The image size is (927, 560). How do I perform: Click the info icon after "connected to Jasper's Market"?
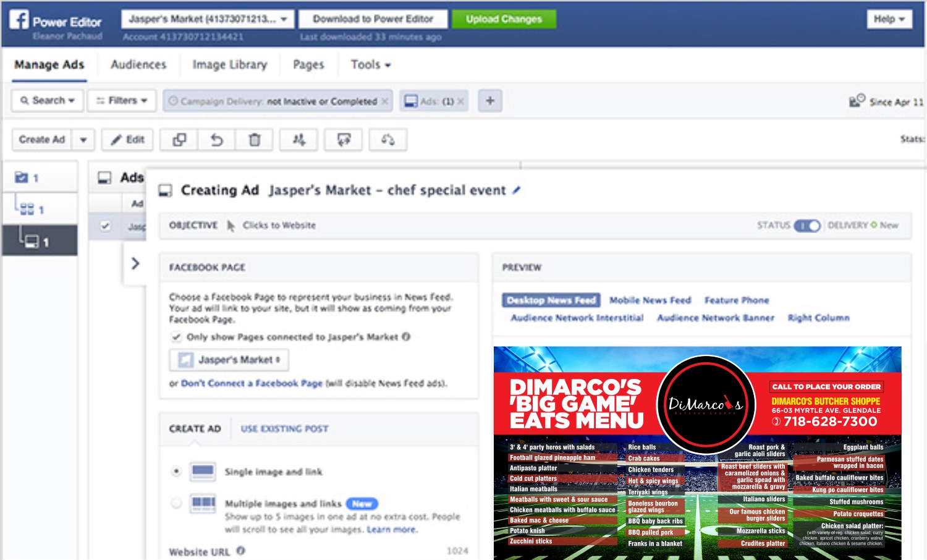(x=406, y=337)
